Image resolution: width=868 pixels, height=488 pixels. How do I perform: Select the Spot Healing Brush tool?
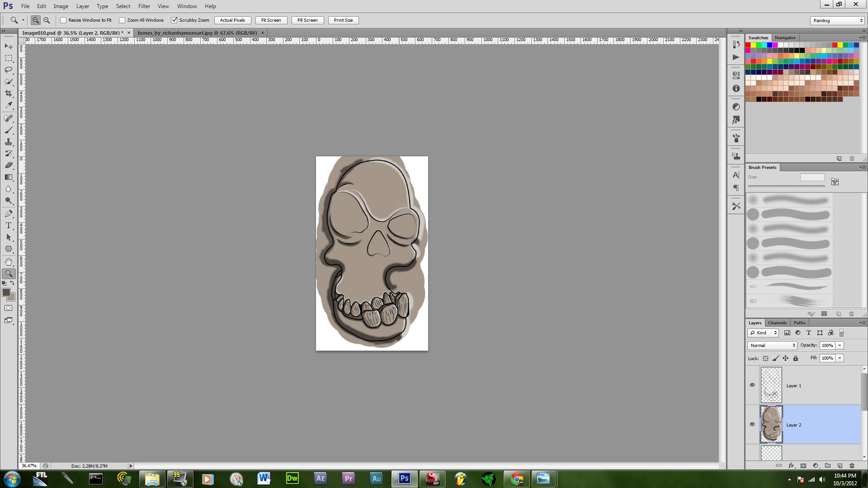pos(9,118)
